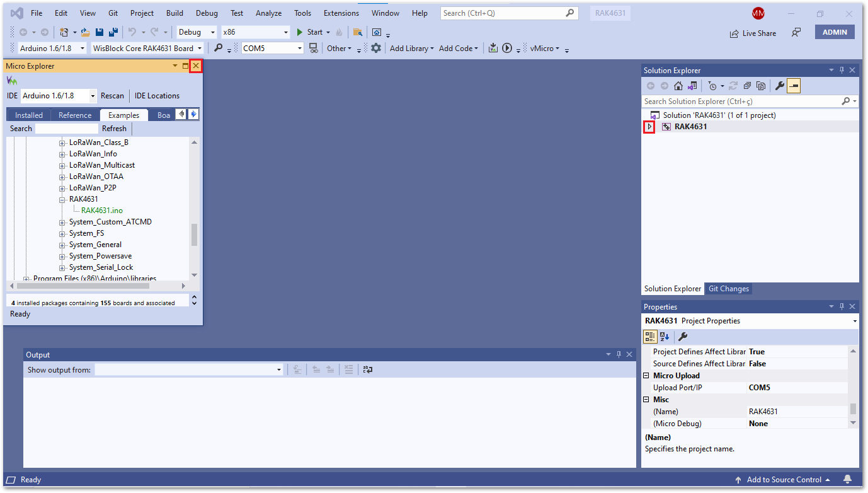Open the Arduino 1.6/1.8 toolbar dropdown
This screenshot has height=493, width=868.
pos(52,49)
